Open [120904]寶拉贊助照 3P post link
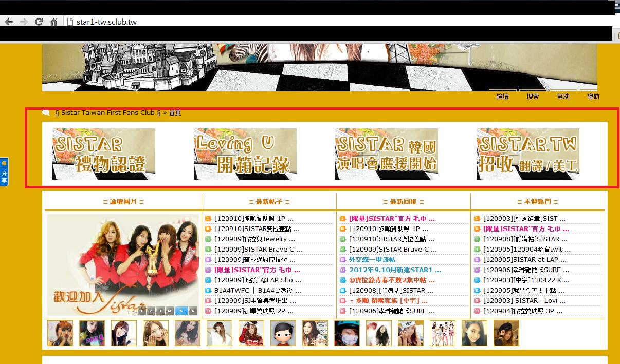620x364 pixels. 523,311
